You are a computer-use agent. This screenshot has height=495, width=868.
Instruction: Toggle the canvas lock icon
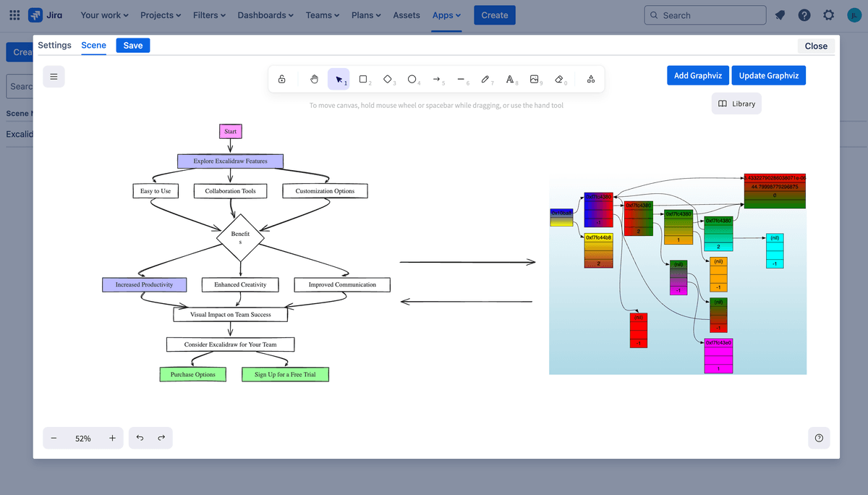click(x=281, y=79)
